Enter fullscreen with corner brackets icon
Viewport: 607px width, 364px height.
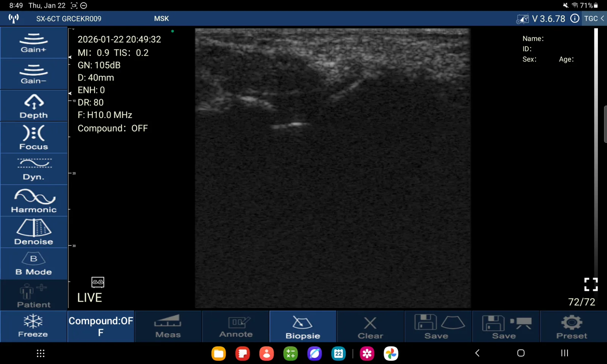591,284
